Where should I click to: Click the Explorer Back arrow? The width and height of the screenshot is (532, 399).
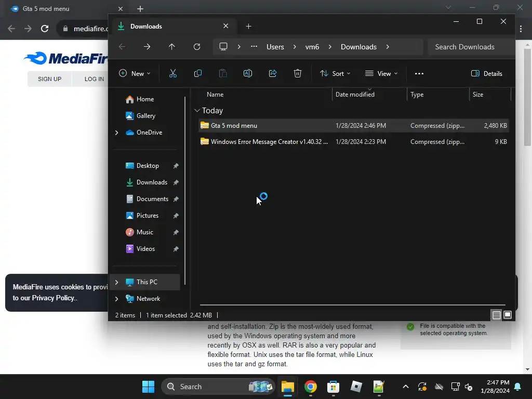pos(122,47)
